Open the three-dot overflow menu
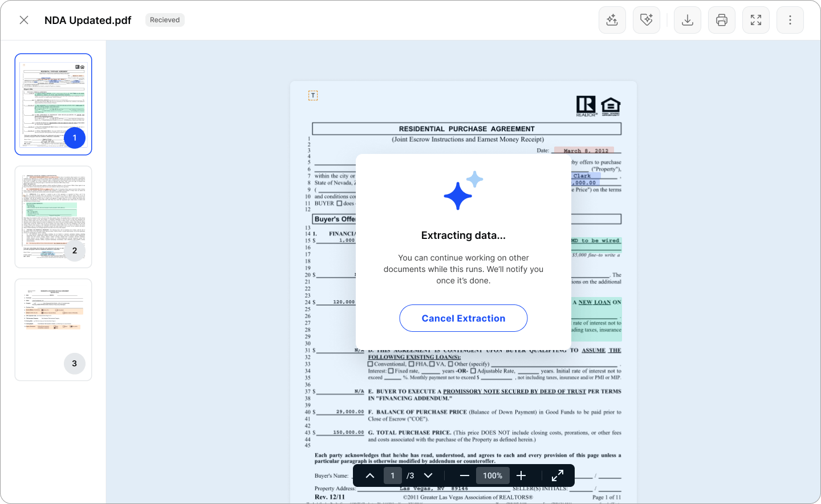 tap(790, 19)
